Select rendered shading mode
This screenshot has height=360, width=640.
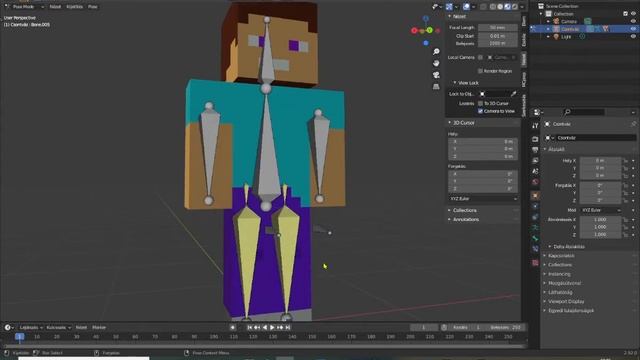click(515, 7)
